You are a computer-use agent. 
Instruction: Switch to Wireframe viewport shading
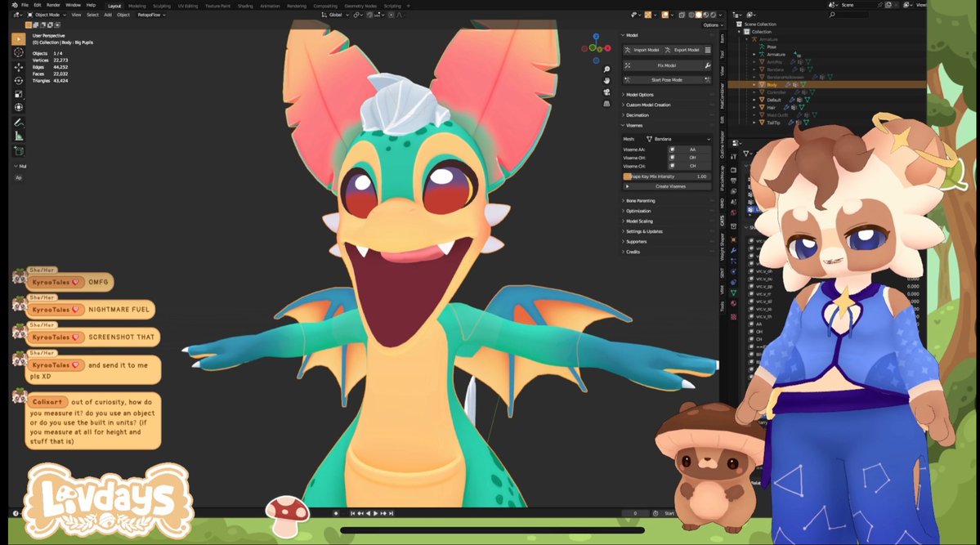tap(692, 15)
